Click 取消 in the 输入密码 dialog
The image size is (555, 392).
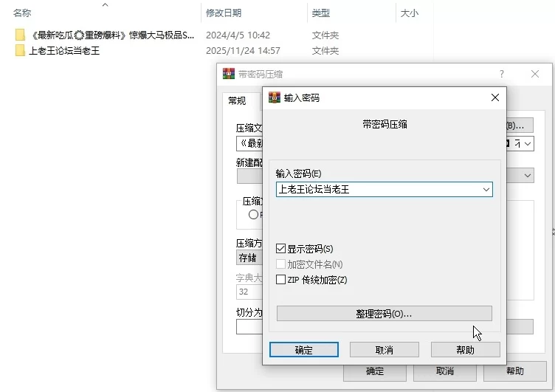pyautogui.click(x=385, y=350)
